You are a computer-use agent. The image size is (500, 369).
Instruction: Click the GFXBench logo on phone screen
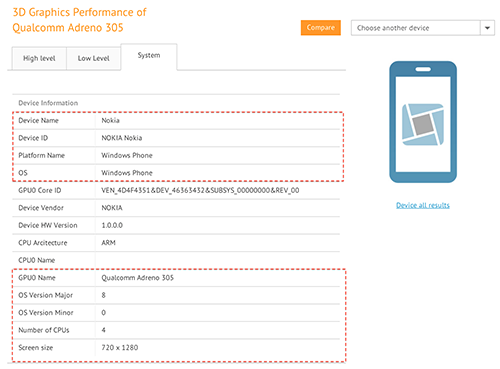[423, 124]
